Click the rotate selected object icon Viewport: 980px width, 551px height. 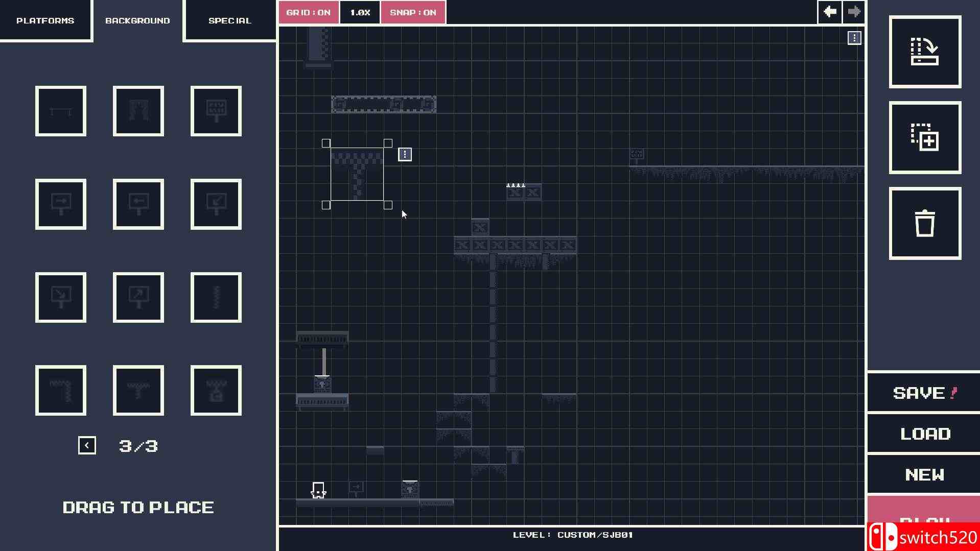pos(925,52)
